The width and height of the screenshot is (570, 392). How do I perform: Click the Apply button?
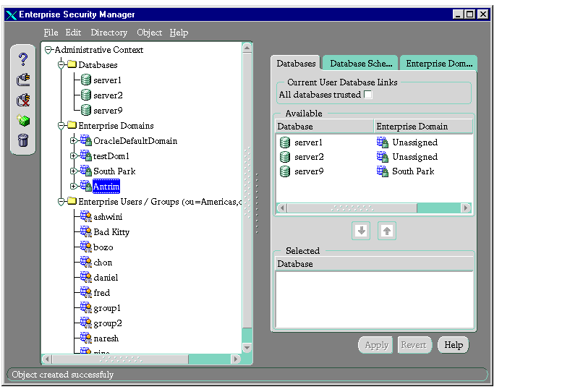(x=376, y=345)
